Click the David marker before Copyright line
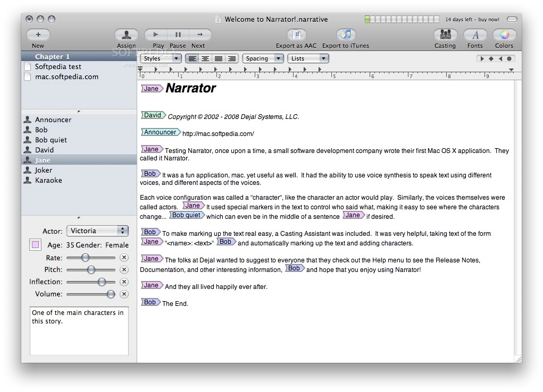Image resolution: width=543 pixels, height=392 pixels. [x=153, y=115]
